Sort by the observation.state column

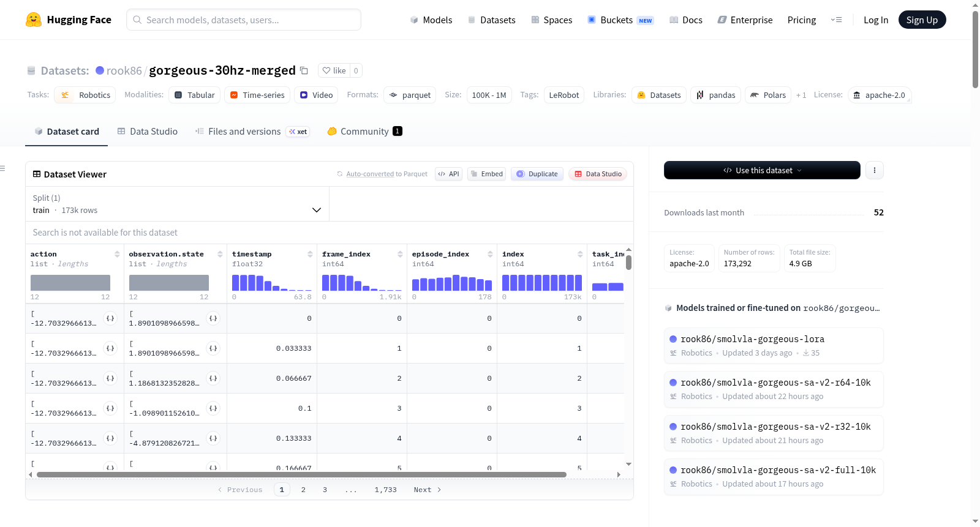(x=220, y=254)
